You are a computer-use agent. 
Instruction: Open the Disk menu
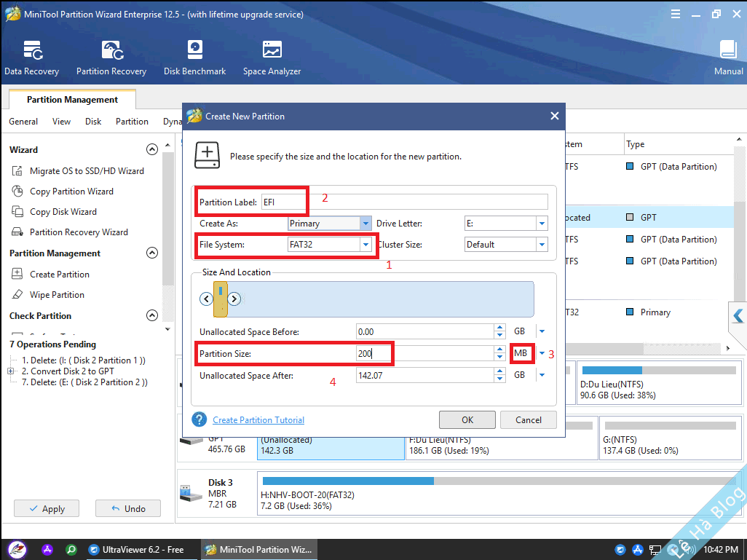coord(93,122)
